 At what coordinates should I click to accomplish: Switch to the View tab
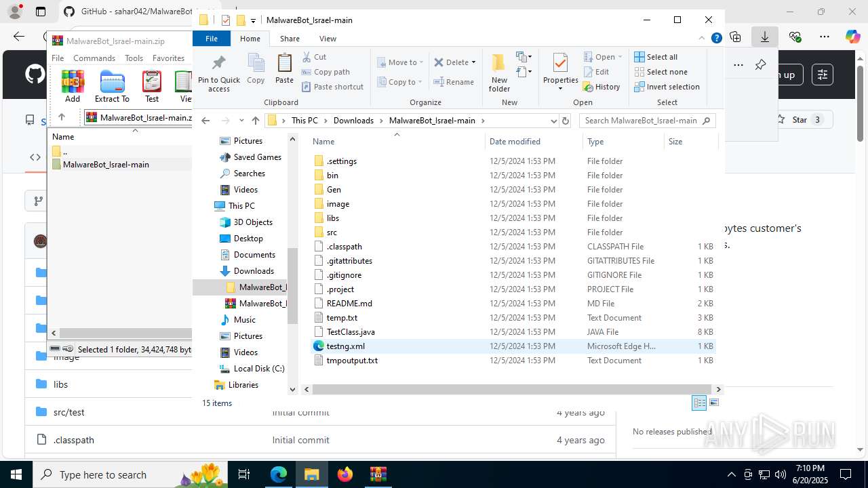tap(328, 39)
